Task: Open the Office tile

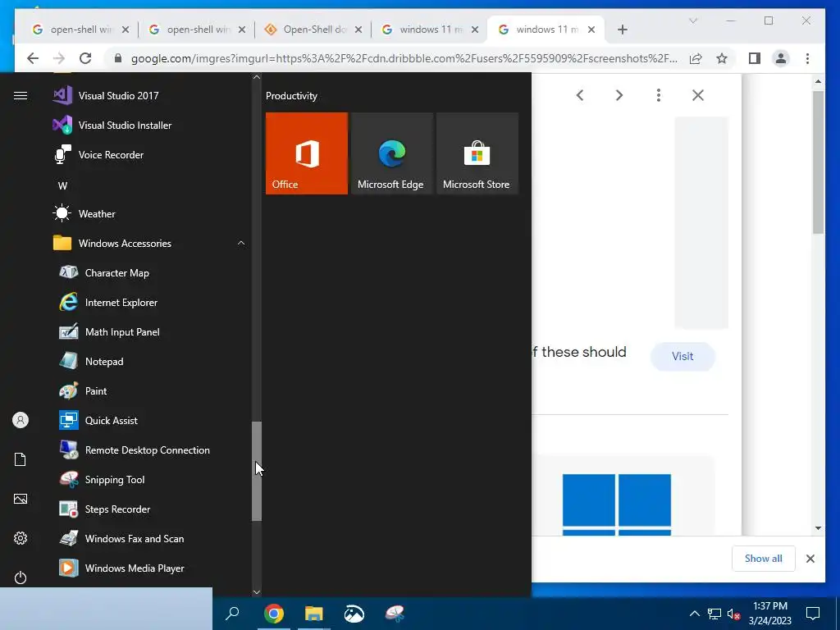Action: [x=307, y=153]
